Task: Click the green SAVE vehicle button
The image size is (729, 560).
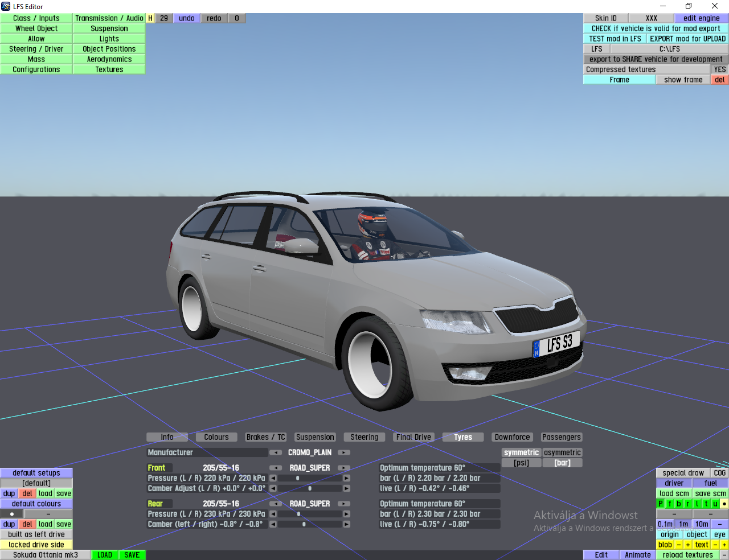Action: point(132,555)
